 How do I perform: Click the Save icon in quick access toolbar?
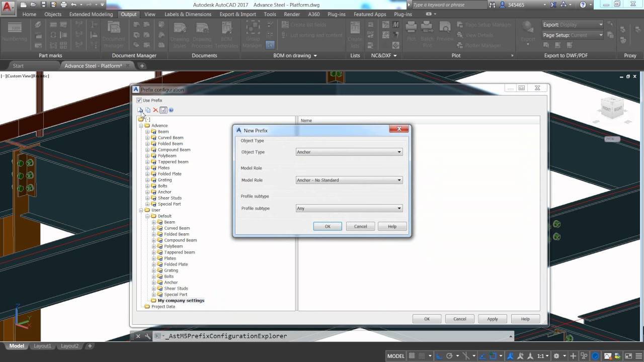[x=44, y=5]
